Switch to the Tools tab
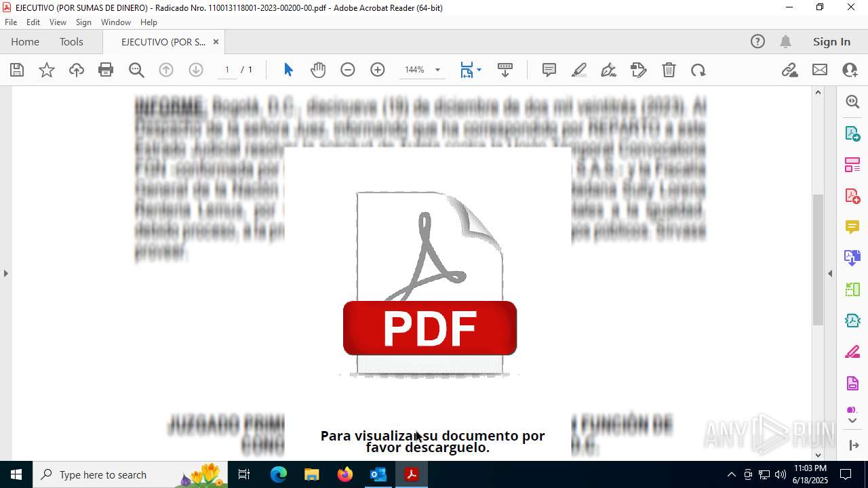 pos(71,41)
